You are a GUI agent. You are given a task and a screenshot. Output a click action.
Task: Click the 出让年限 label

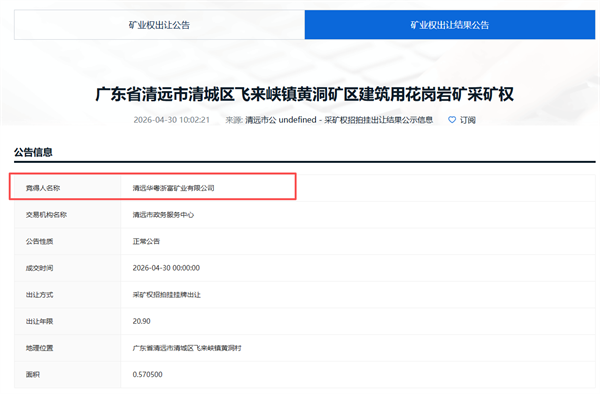point(39,321)
